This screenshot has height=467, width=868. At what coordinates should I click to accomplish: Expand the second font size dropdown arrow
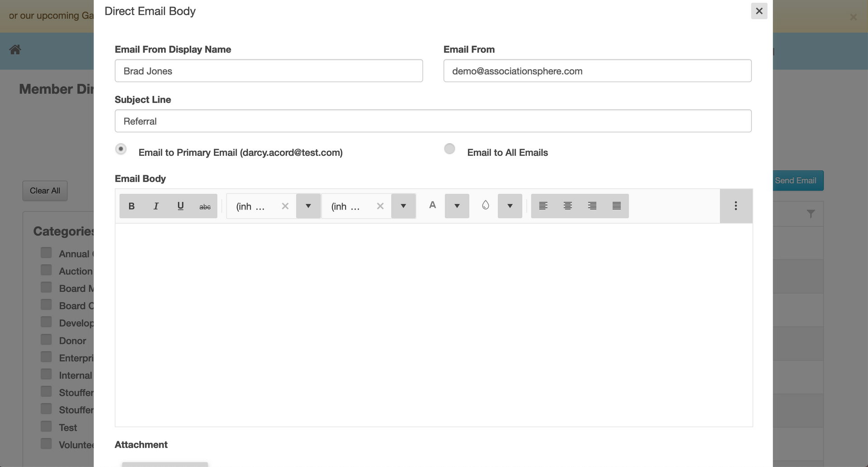pyautogui.click(x=403, y=206)
